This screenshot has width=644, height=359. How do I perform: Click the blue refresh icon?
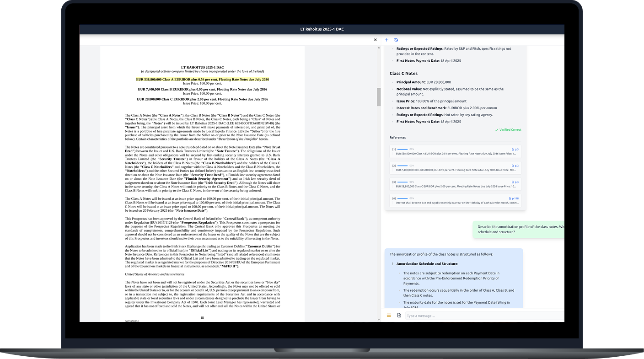[396, 40]
